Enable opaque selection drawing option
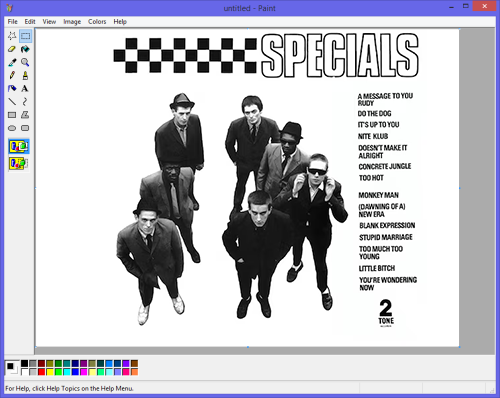The width and height of the screenshot is (500, 398). tap(19, 146)
